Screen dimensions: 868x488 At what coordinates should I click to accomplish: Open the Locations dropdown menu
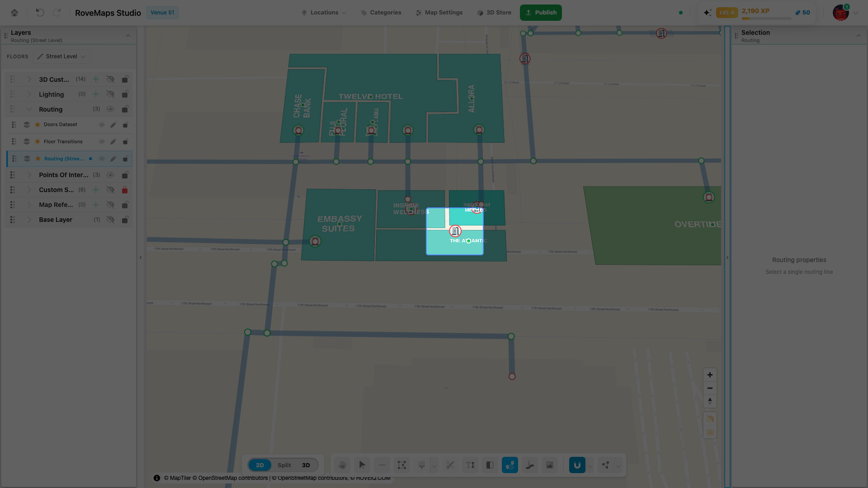coord(324,13)
